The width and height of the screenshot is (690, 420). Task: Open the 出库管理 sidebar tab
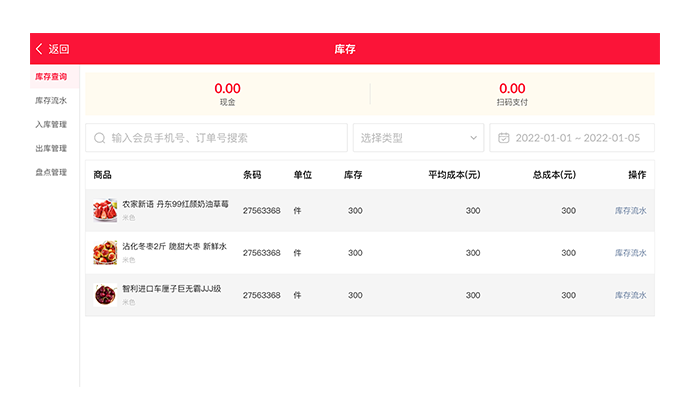pos(51,148)
